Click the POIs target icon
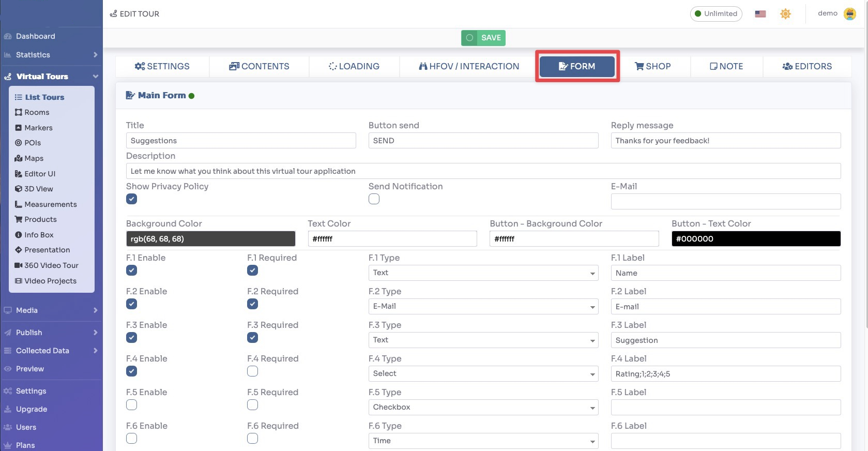868x451 pixels. point(19,143)
